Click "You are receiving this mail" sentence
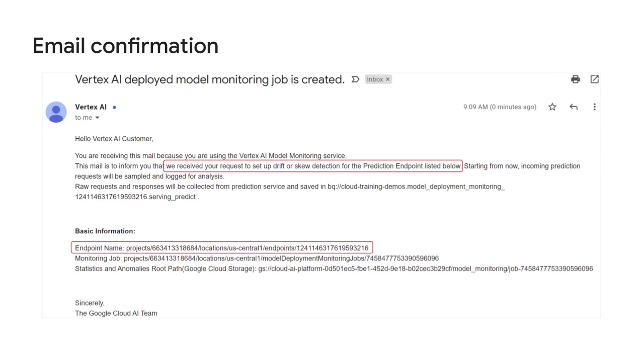 coord(211,156)
